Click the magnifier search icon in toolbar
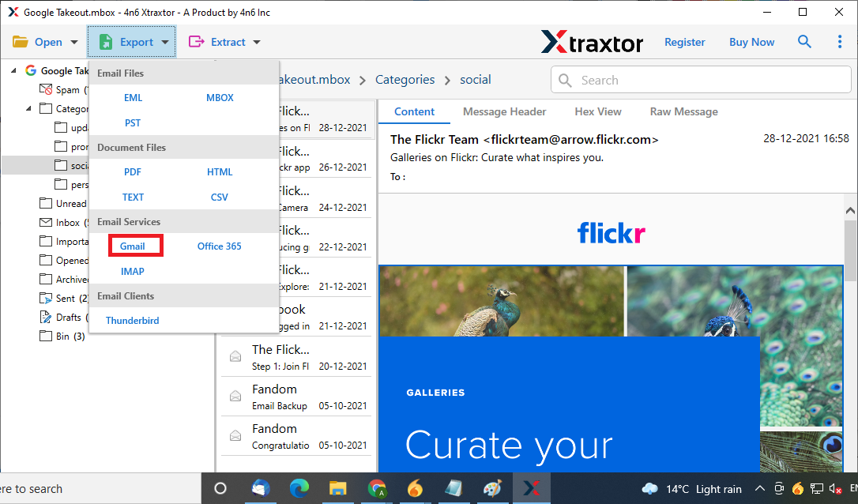This screenshot has height=504, width=858. click(x=804, y=42)
